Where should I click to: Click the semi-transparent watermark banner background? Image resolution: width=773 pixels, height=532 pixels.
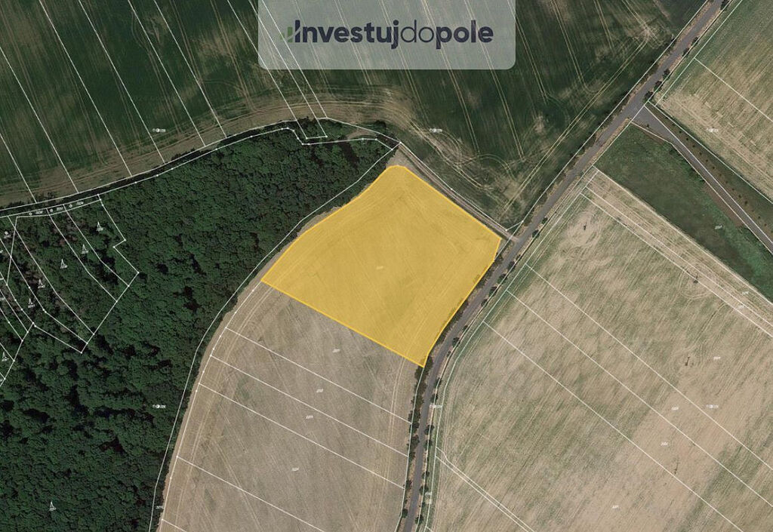(386, 34)
